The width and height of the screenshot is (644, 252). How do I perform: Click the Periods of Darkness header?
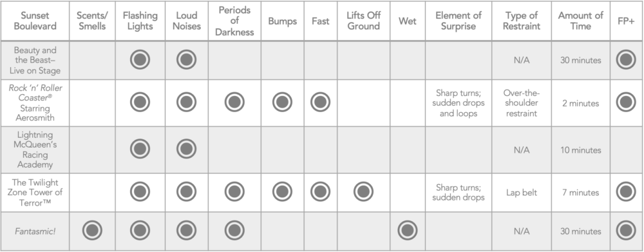(234, 21)
